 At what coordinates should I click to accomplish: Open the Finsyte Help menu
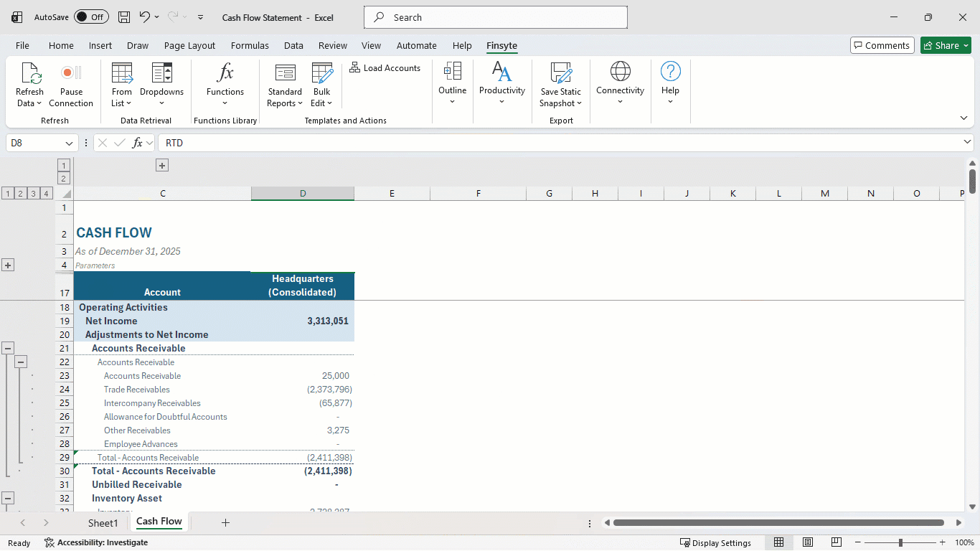(x=670, y=84)
